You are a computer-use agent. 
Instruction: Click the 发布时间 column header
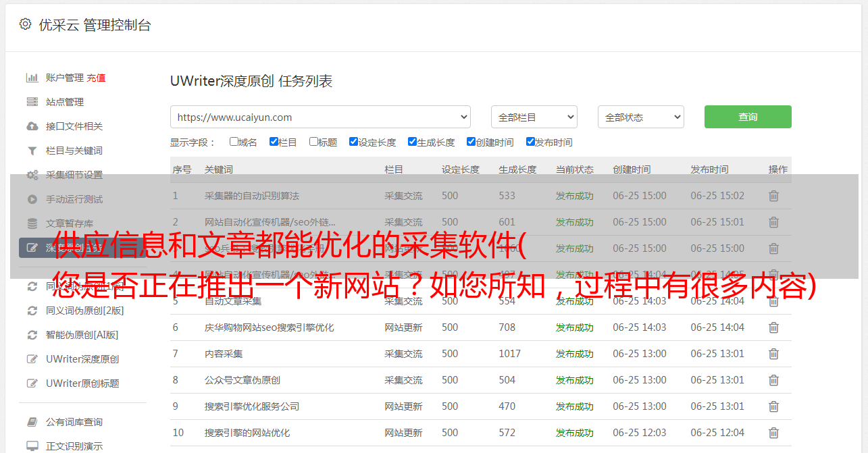click(709, 169)
